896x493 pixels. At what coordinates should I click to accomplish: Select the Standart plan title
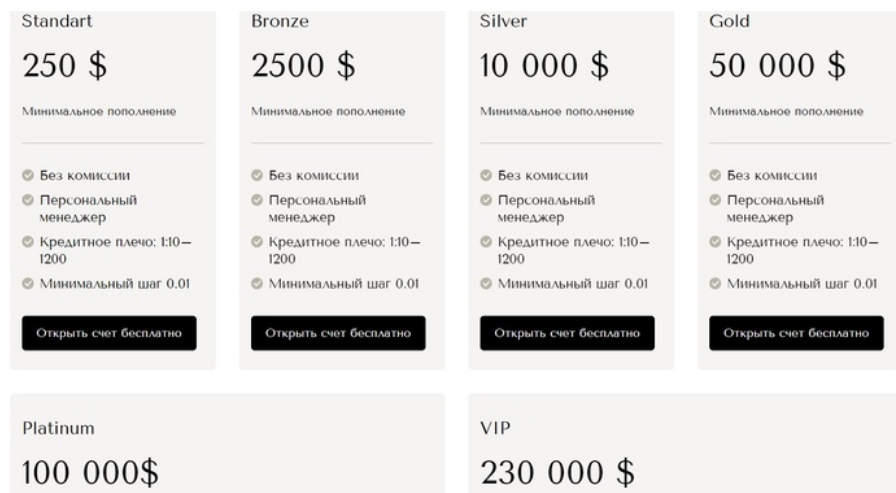pos(57,21)
